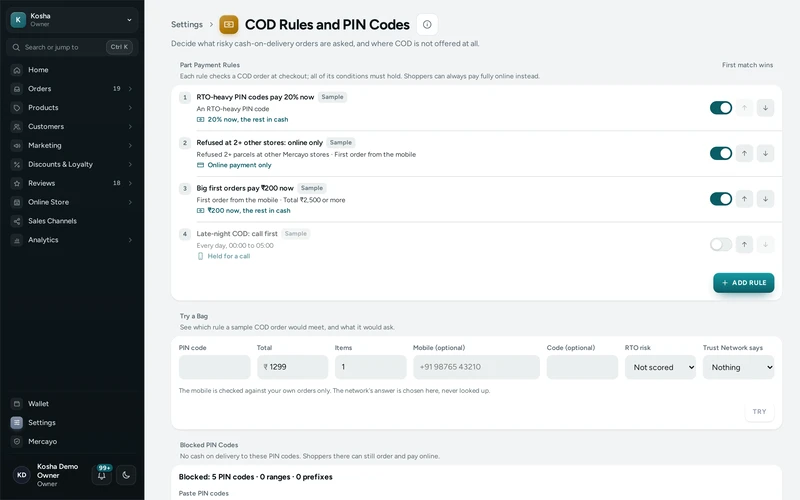Move rule 2 Refused at stores up
Viewport: 800px width, 500px height.
click(x=744, y=153)
